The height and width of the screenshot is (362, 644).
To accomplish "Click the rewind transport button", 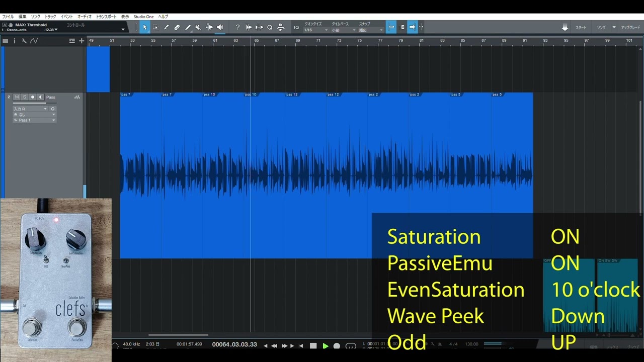I will (274, 346).
